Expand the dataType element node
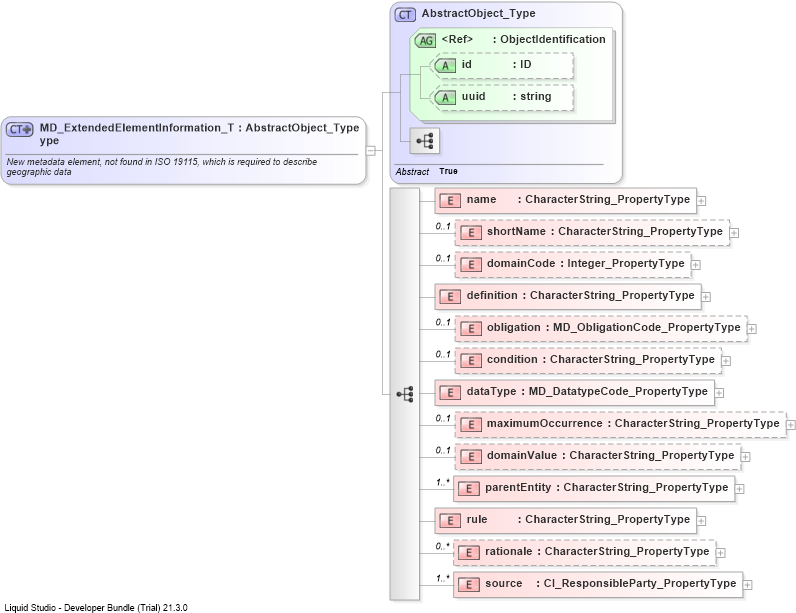The width and height of the screenshot is (796, 613). (719, 393)
